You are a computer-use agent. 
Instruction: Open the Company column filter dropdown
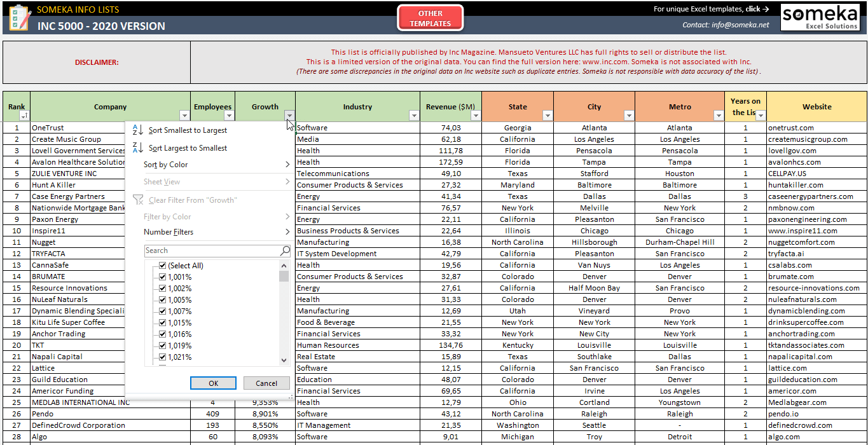pos(184,116)
